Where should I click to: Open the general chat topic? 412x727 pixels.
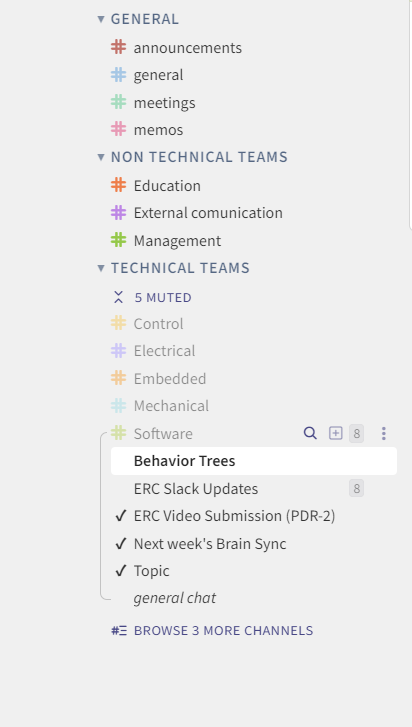pos(175,598)
